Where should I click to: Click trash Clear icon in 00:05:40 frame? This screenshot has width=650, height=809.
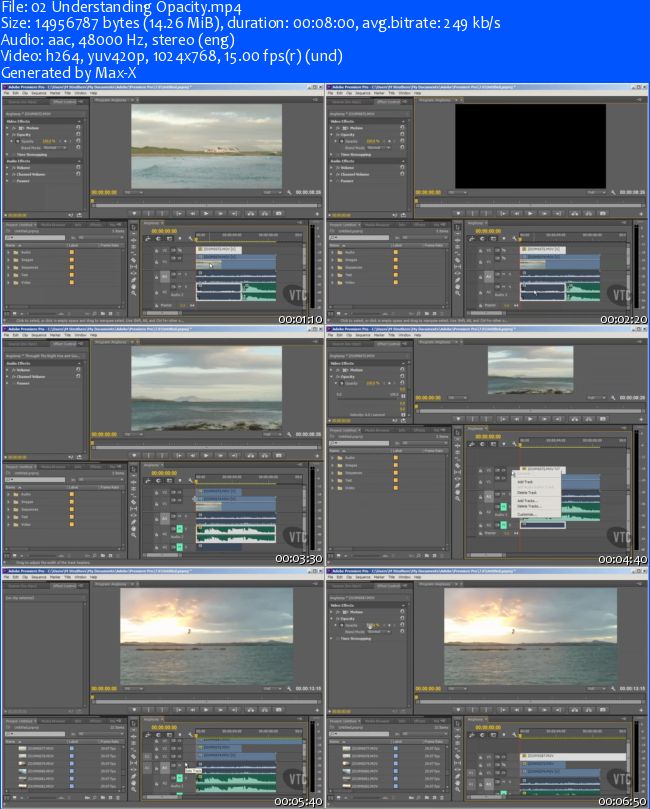[118, 798]
